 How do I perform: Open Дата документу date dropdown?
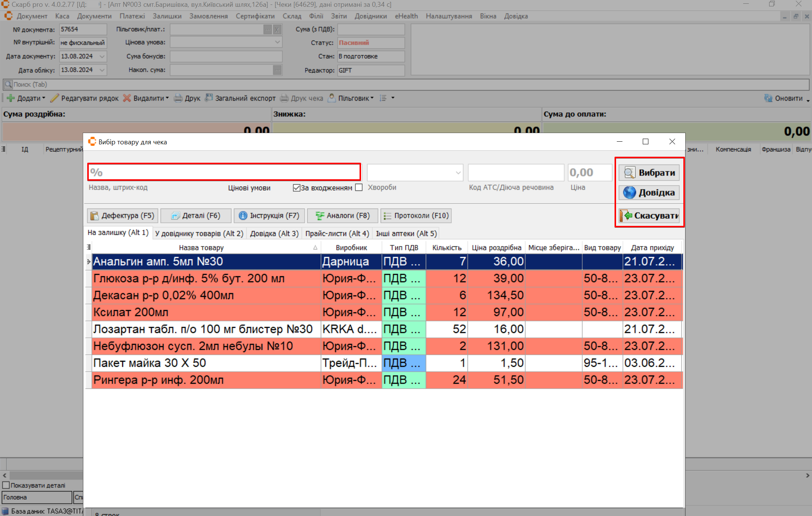(102, 56)
